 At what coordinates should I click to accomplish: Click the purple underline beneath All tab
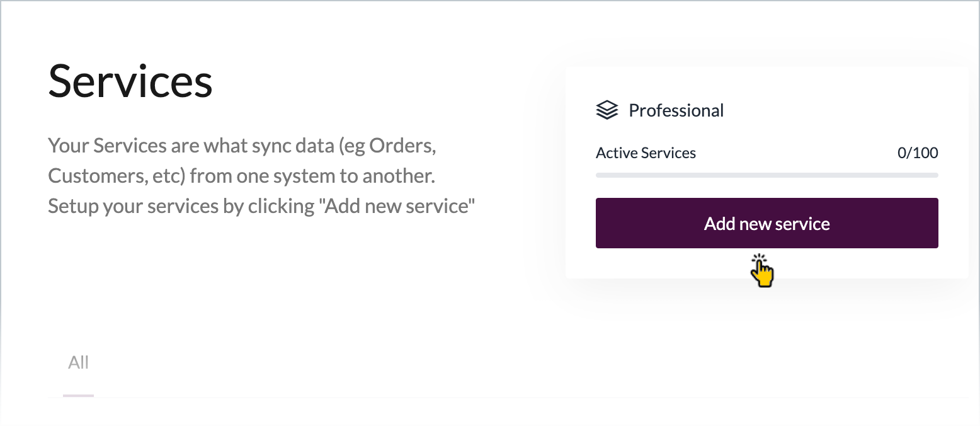78,396
